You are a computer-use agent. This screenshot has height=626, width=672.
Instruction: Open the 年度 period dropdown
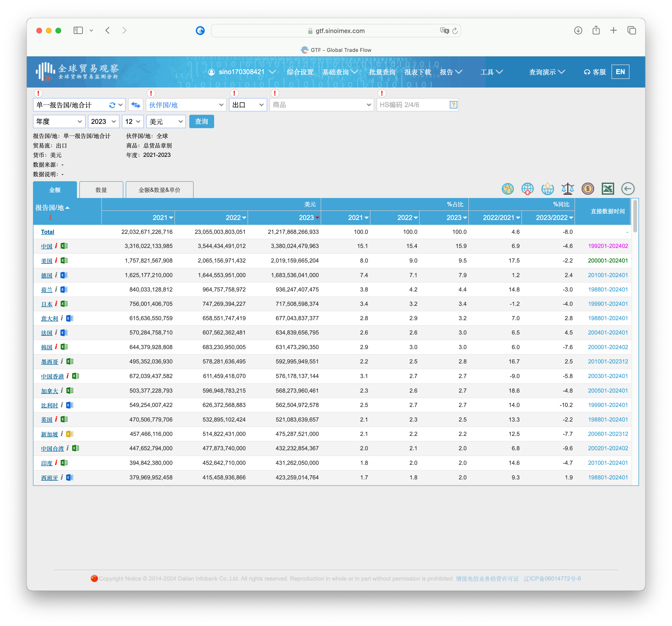tap(59, 121)
